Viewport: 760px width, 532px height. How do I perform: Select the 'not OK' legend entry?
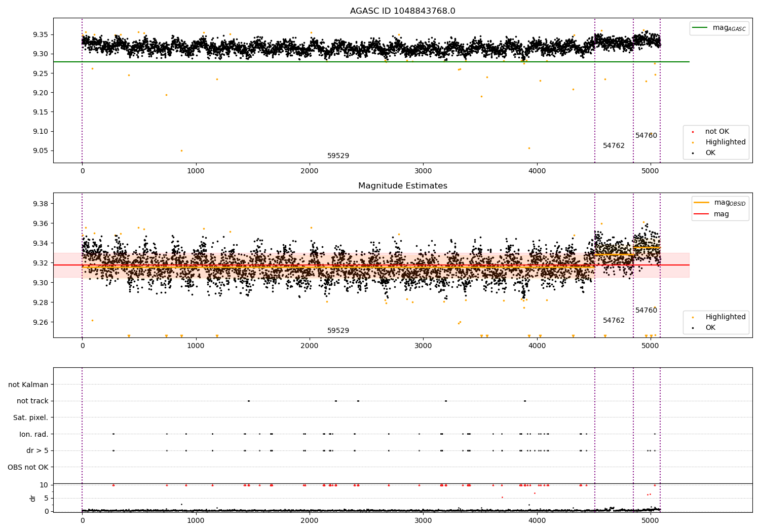(717, 132)
